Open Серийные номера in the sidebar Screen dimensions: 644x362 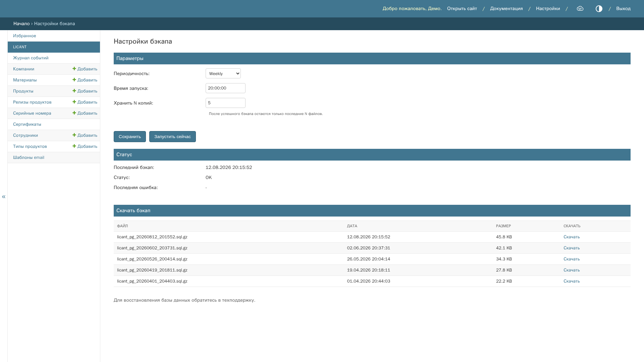[32, 113]
